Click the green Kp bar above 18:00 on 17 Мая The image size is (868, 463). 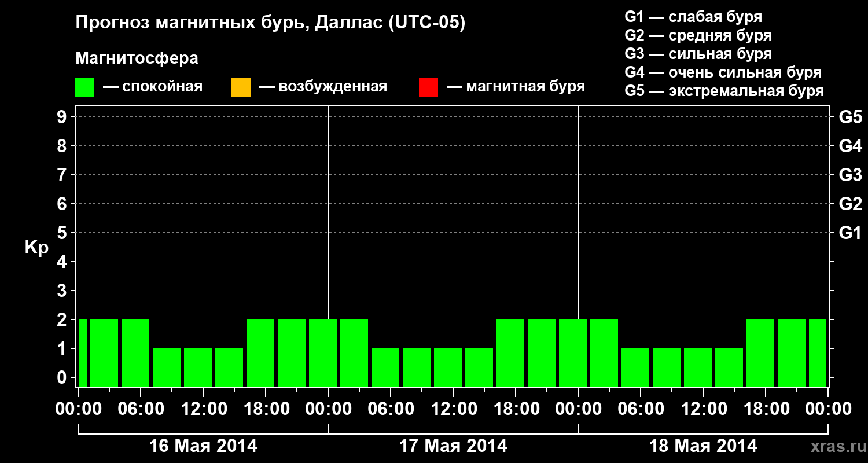(x=510, y=352)
